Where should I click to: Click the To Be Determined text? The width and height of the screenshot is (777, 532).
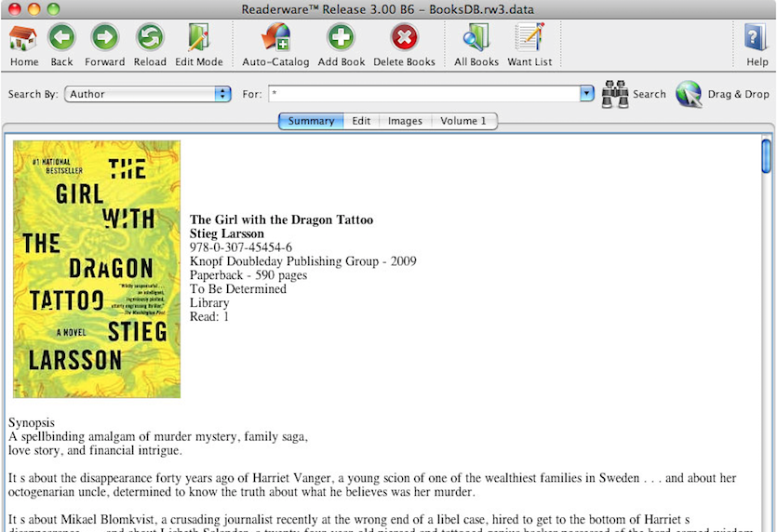pos(238,288)
